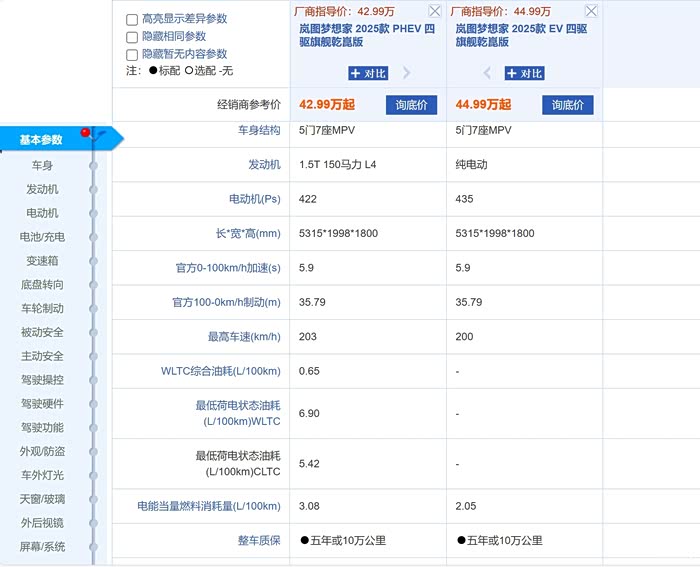Select 外后视镜 section
The image size is (700, 567).
point(42,523)
